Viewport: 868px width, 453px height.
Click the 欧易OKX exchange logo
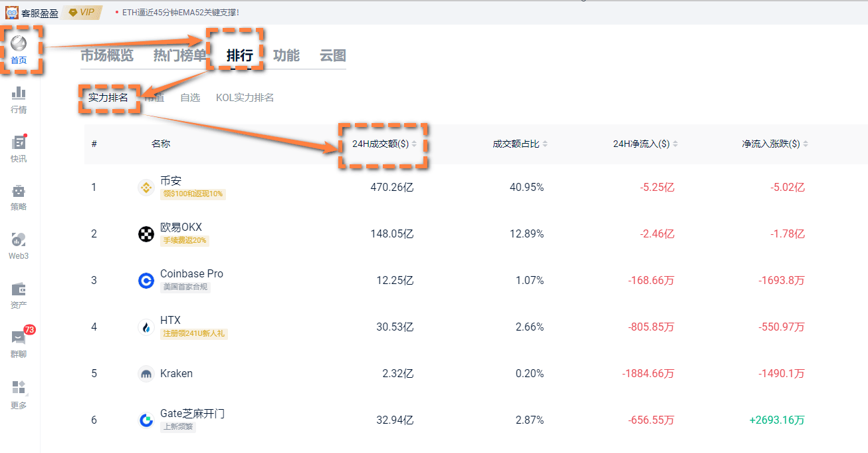146,234
